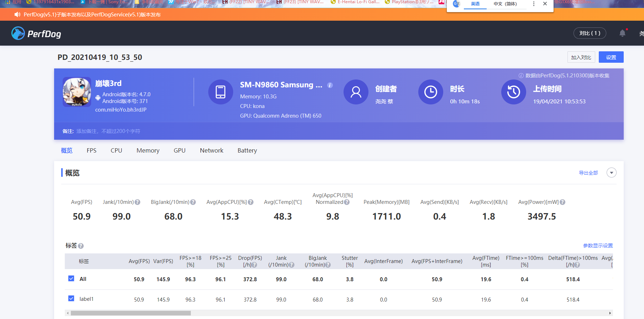The height and width of the screenshot is (319, 644).
Task: Click the 崩坏3rd game app thumbnail
Action: tap(77, 92)
